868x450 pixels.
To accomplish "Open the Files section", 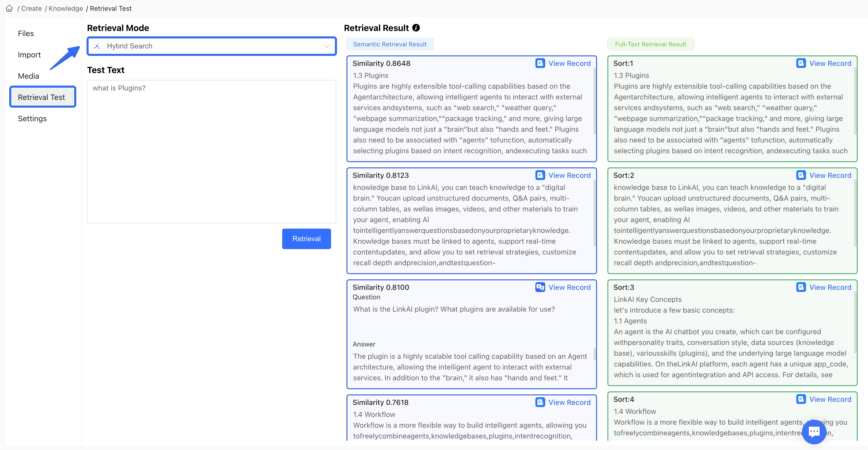I will [26, 33].
